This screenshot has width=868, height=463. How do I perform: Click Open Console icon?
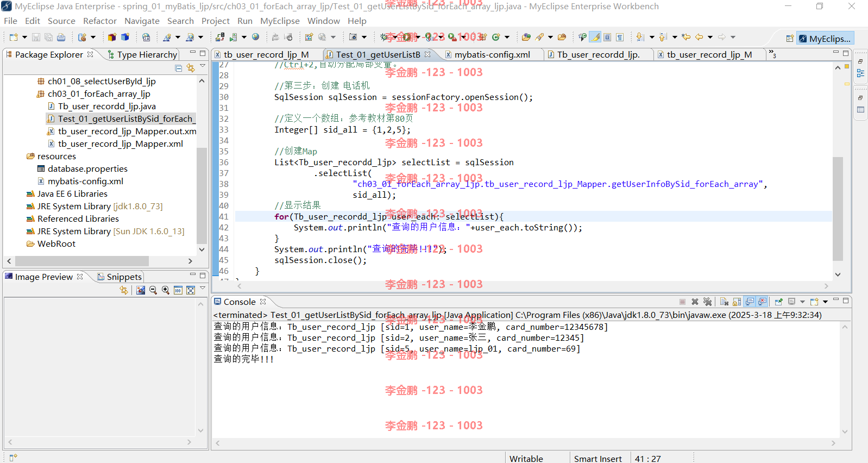click(x=814, y=302)
